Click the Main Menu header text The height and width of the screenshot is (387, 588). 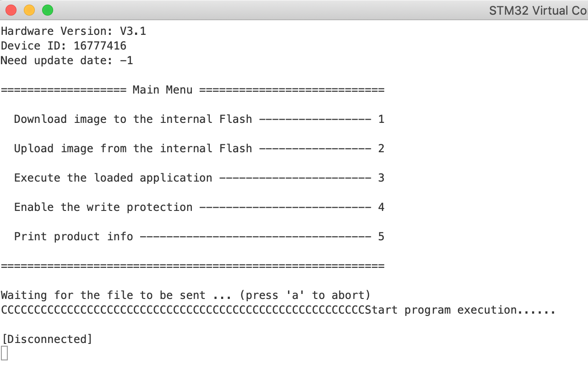(x=163, y=90)
